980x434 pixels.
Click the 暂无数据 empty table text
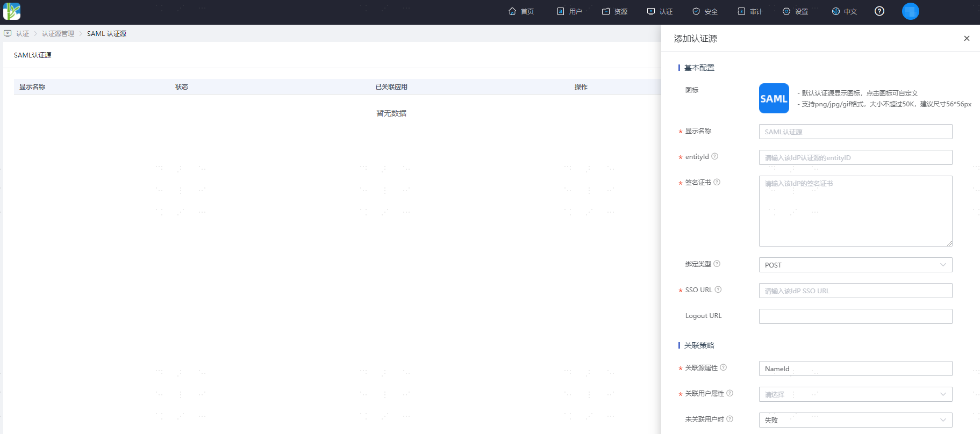pyautogui.click(x=391, y=113)
